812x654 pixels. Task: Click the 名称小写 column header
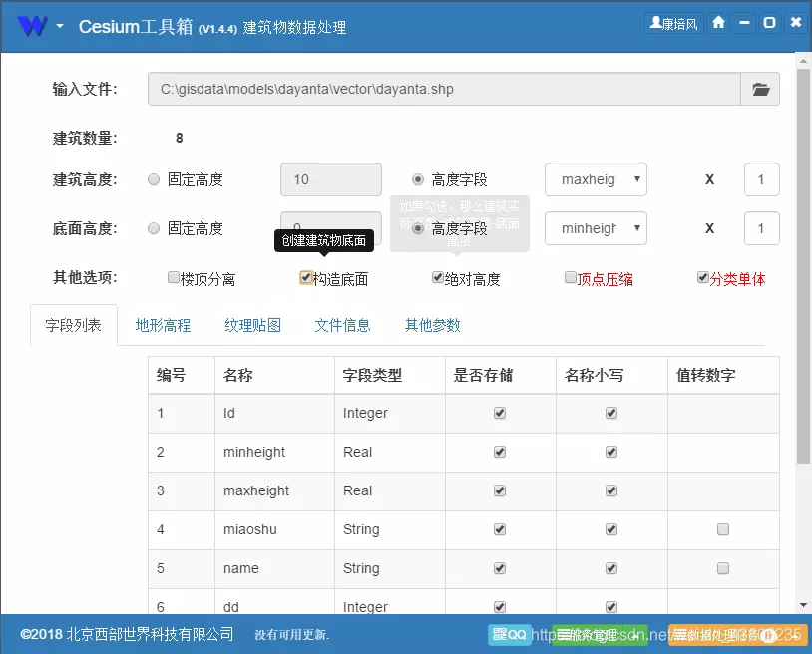[612, 375]
